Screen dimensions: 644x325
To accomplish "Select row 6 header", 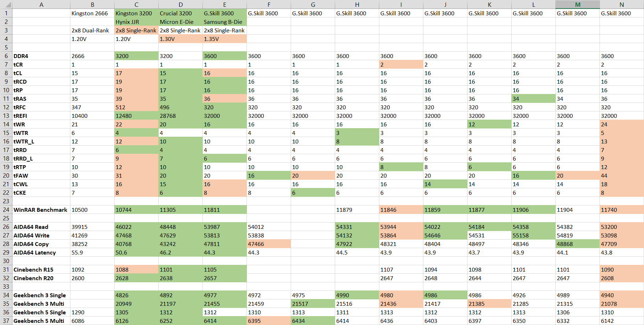I will tap(6, 56).
